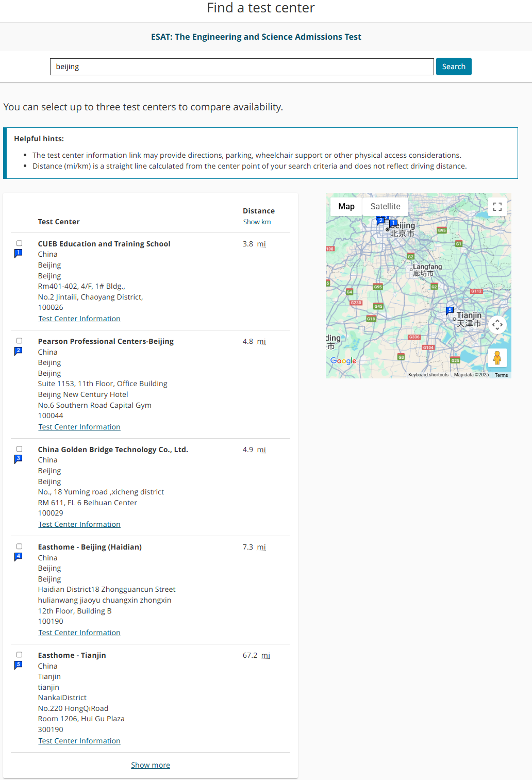
Task: Open map Terms link
Action: click(x=502, y=375)
